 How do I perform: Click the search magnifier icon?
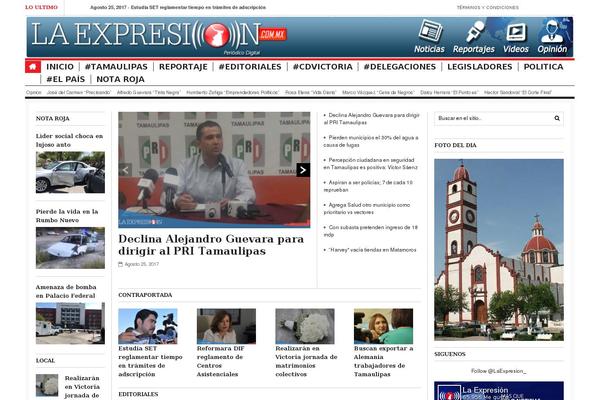coord(557,118)
